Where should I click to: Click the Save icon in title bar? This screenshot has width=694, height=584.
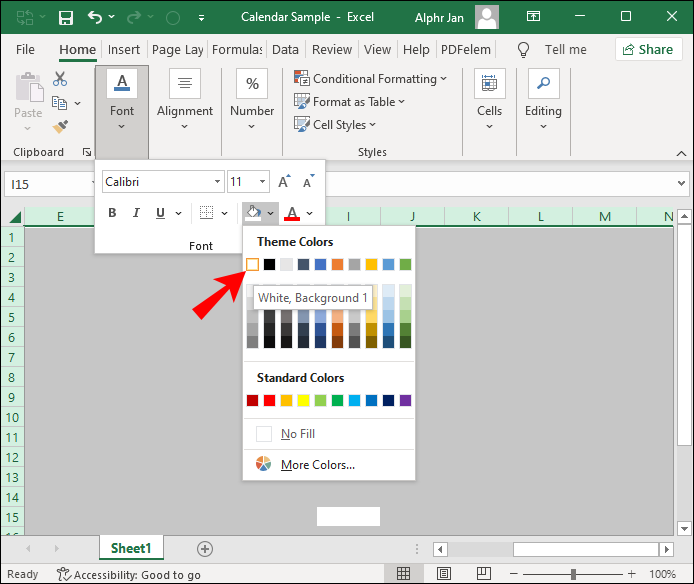pyautogui.click(x=66, y=17)
